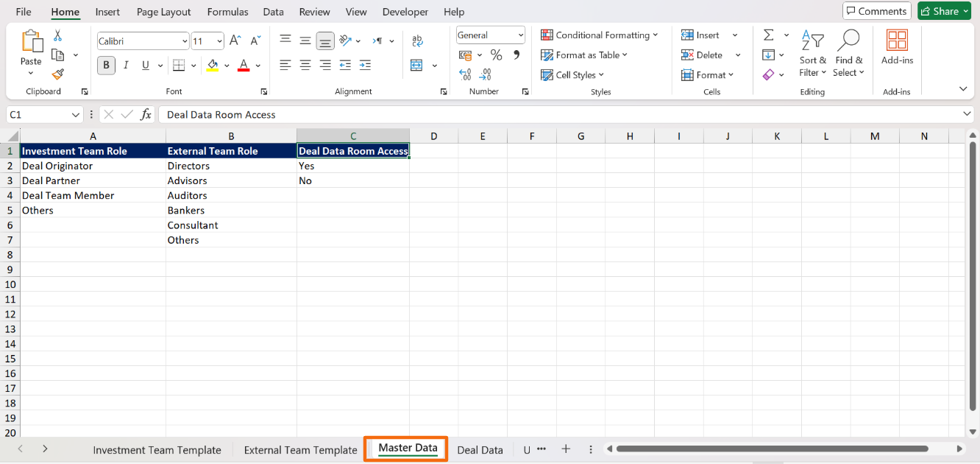Click the AutoSum sigma icon

[x=768, y=35]
